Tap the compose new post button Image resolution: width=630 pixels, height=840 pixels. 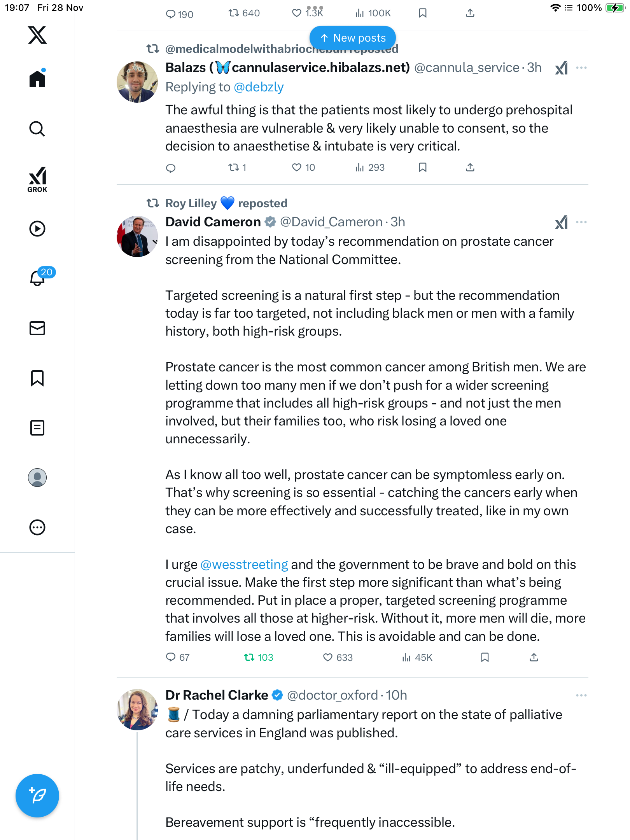click(x=37, y=796)
